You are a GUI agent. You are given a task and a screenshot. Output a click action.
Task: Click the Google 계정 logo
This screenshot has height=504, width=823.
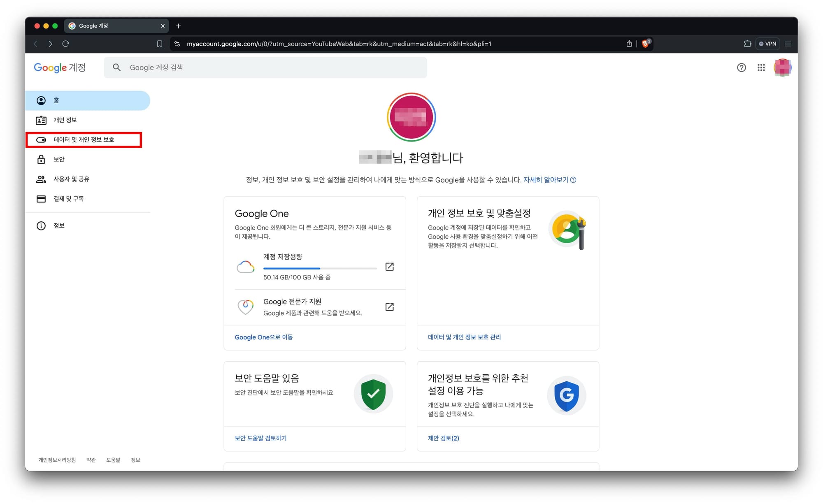(x=60, y=67)
